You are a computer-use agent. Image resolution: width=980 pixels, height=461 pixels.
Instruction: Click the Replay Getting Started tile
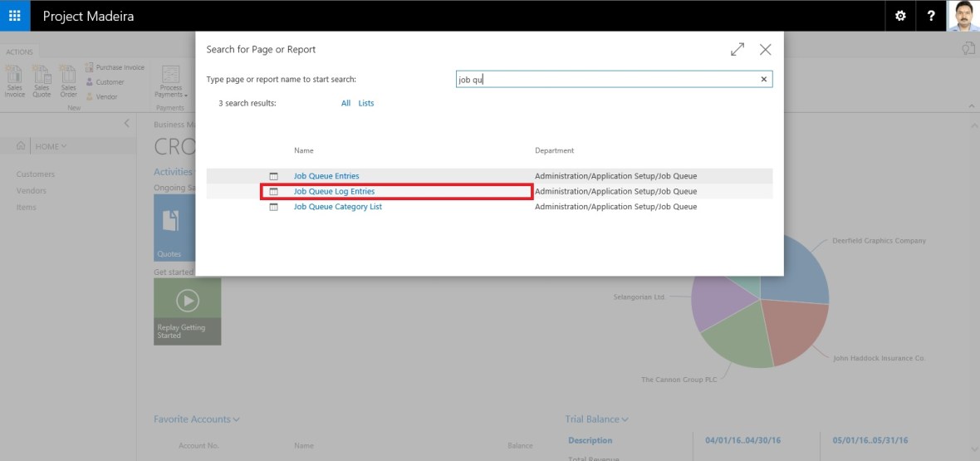(188, 311)
